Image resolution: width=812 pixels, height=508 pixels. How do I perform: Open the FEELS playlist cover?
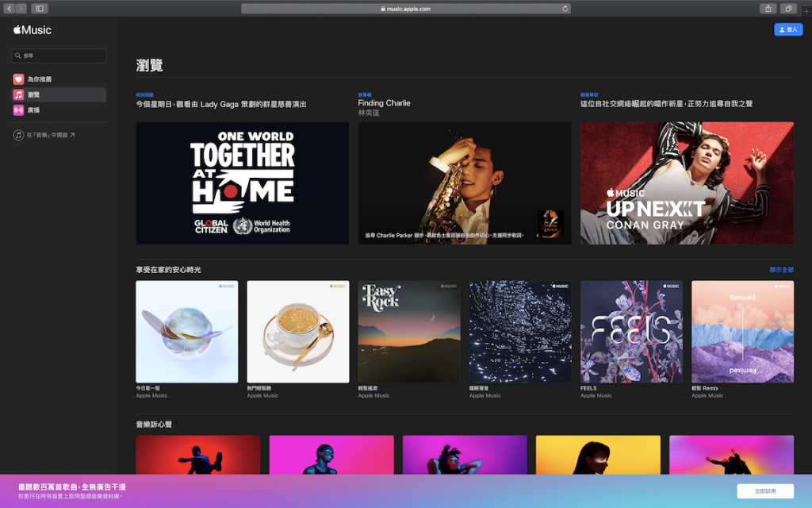click(631, 332)
